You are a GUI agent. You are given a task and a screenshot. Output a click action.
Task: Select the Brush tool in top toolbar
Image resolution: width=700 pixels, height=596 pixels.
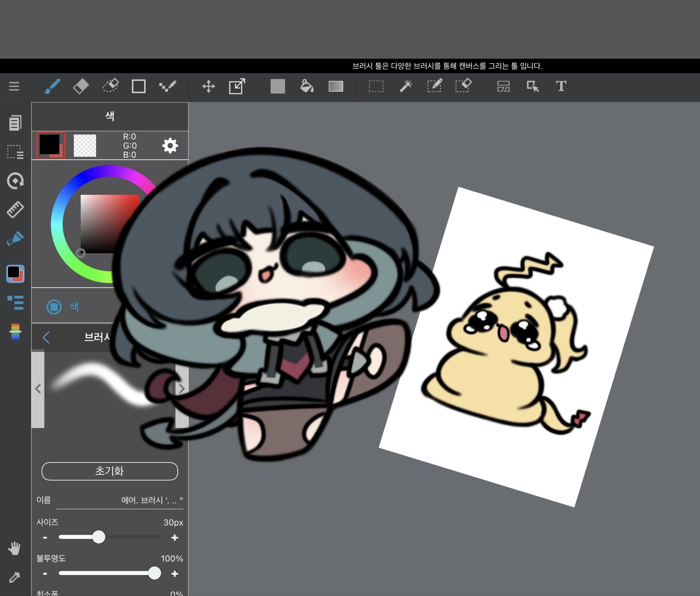click(52, 86)
